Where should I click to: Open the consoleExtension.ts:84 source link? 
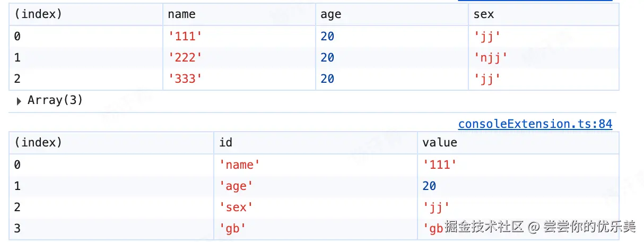535,124
